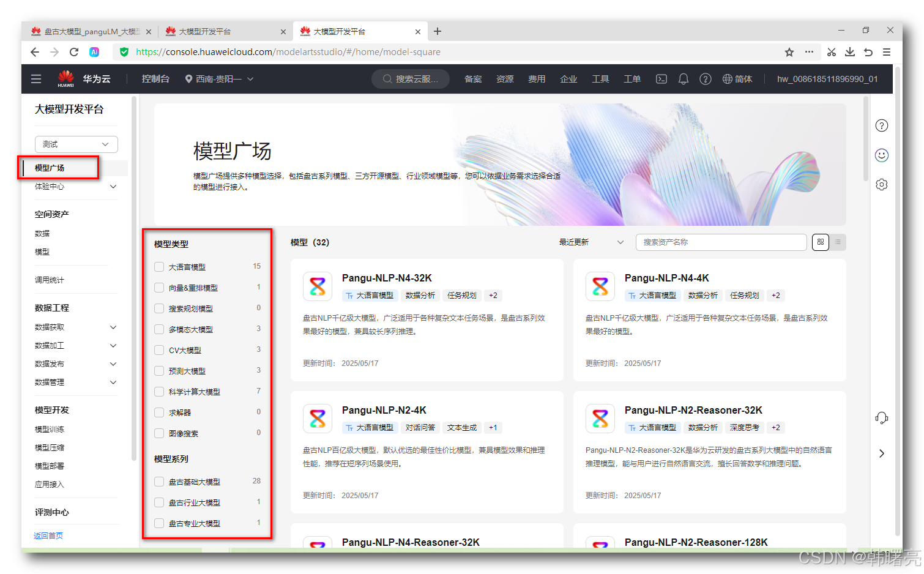Open the browser downloads icon

(850, 52)
